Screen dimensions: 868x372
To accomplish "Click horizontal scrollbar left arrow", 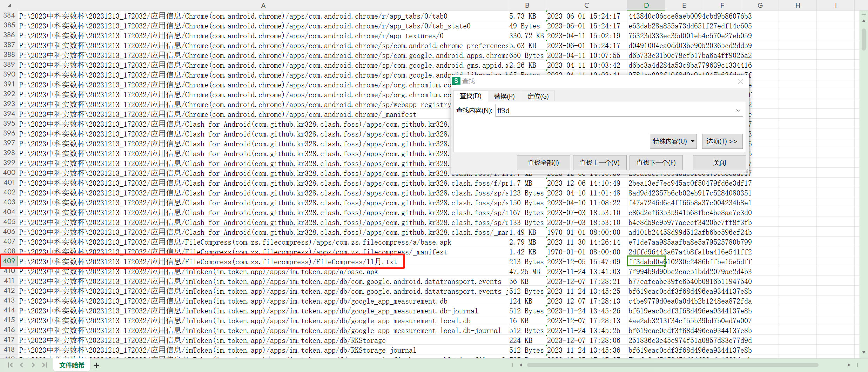I will click(x=521, y=365).
